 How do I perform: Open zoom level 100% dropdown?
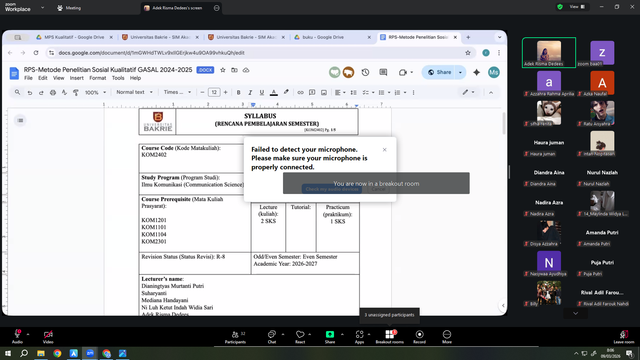tap(96, 93)
